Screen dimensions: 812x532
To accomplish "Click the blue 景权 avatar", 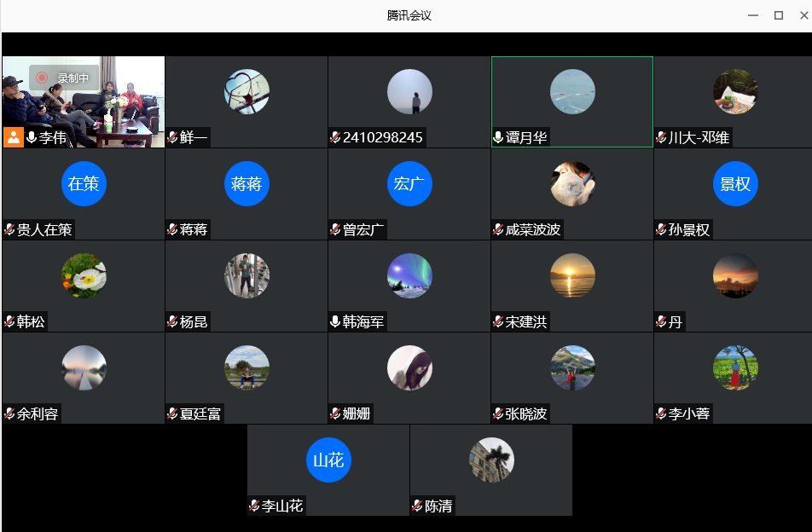I will (x=735, y=184).
